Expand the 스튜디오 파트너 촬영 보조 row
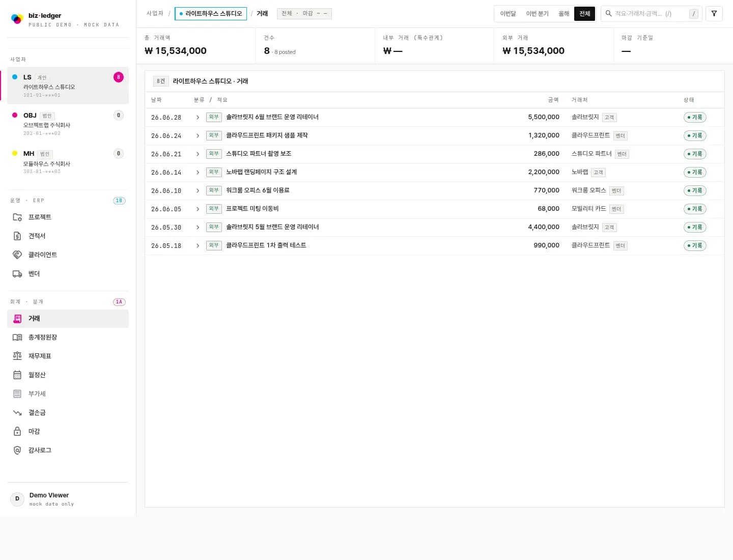The height and width of the screenshot is (560, 733). (198, 154)
